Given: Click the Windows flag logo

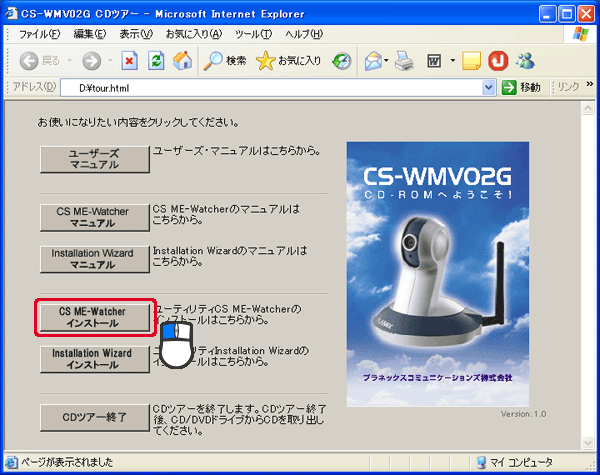Looking at the screenshot, I should (x=580, y=34).
